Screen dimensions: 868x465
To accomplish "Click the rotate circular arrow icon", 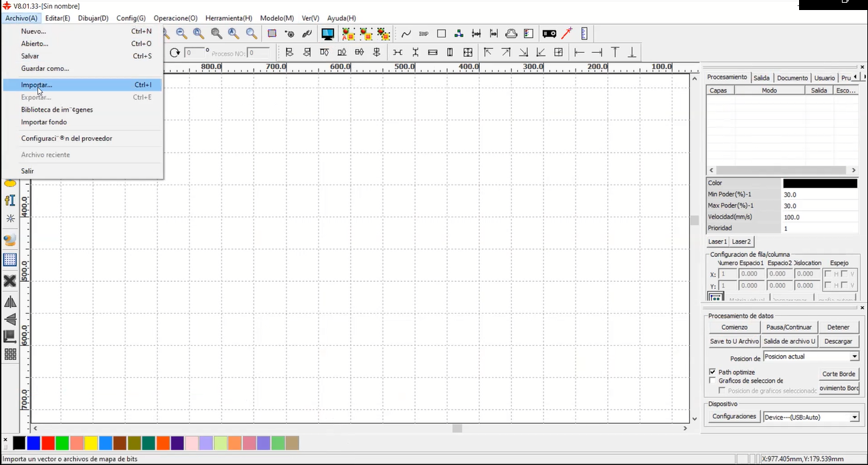I will click(x=175, y=52).
